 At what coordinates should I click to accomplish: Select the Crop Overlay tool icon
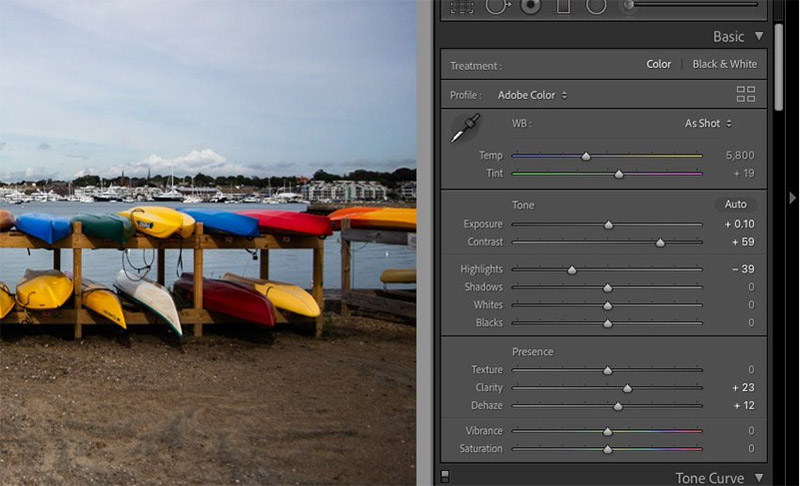[x=461, y=7]
